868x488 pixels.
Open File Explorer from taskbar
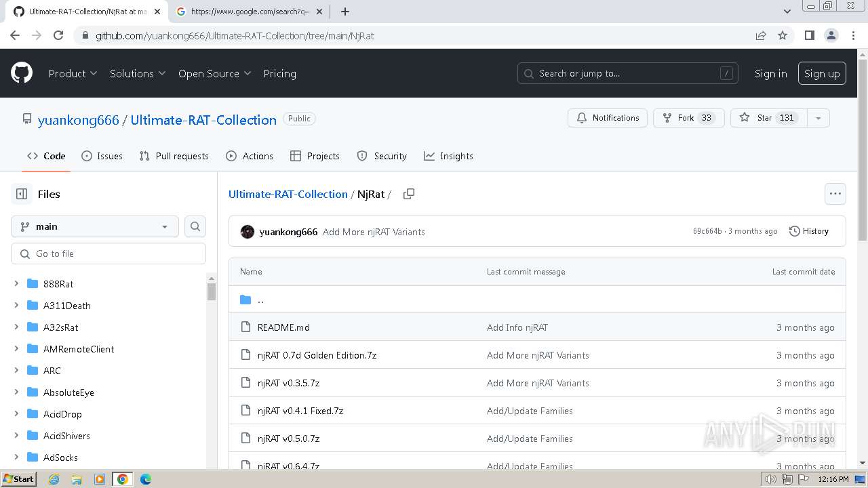coord(77,479)
